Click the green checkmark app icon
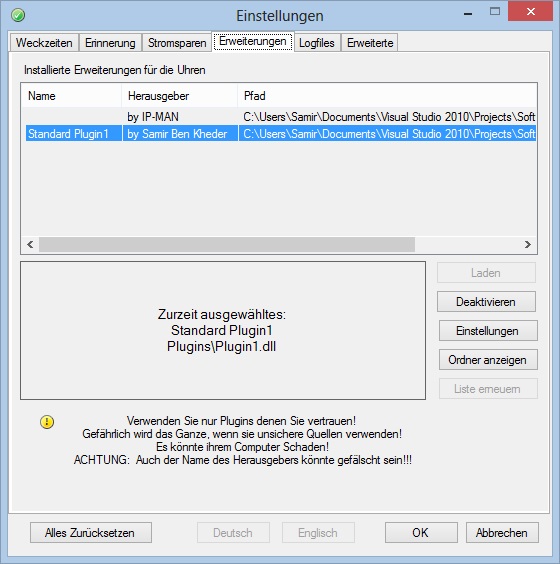This screenshot has height=564, width=560. pyautogui.click(x=18, y=15)
